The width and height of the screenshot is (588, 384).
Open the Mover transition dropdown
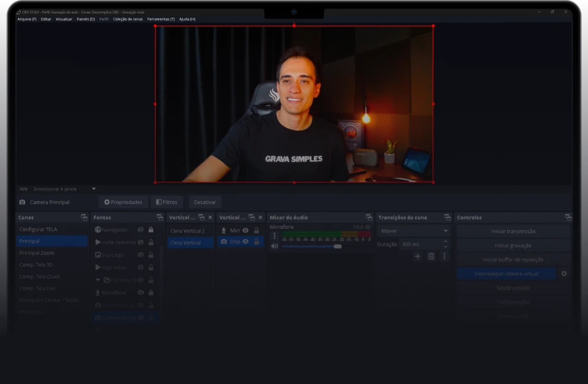point(414,231)
